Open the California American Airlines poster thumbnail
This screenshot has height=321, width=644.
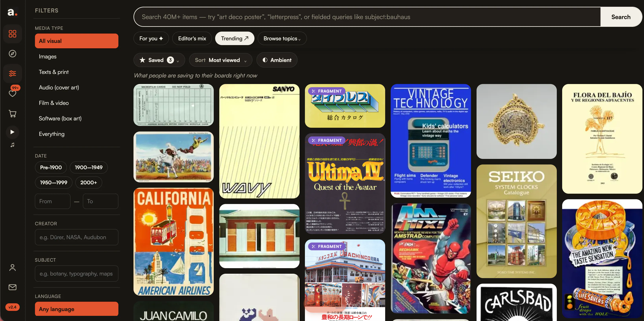pyautogui.click(x=173, y=242)
